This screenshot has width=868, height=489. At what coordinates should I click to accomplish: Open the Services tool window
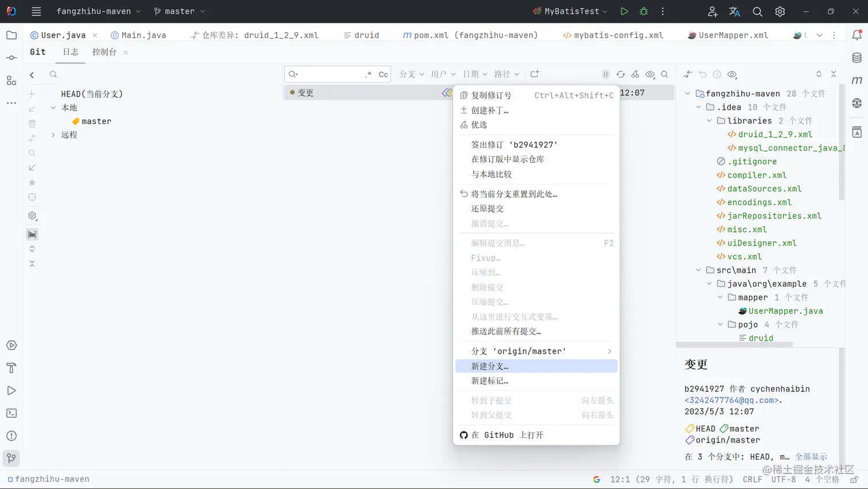click(x=11, y=345)
